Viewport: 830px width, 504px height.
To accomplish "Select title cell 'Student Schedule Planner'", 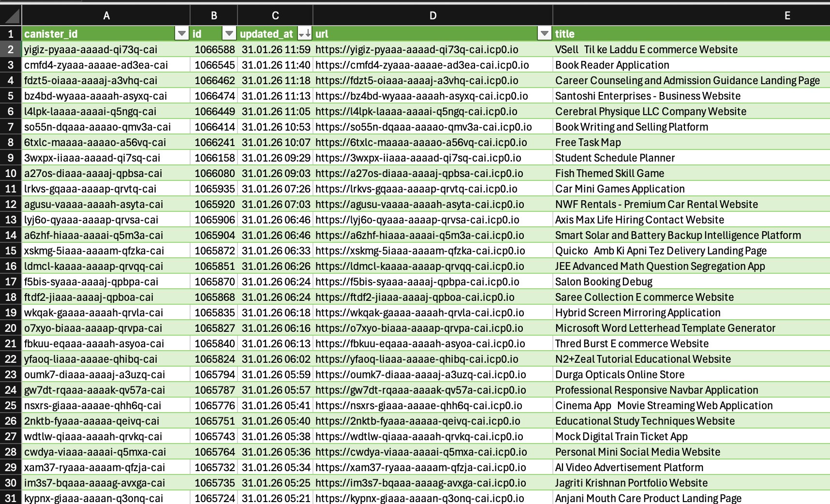I will pos(691,158).
